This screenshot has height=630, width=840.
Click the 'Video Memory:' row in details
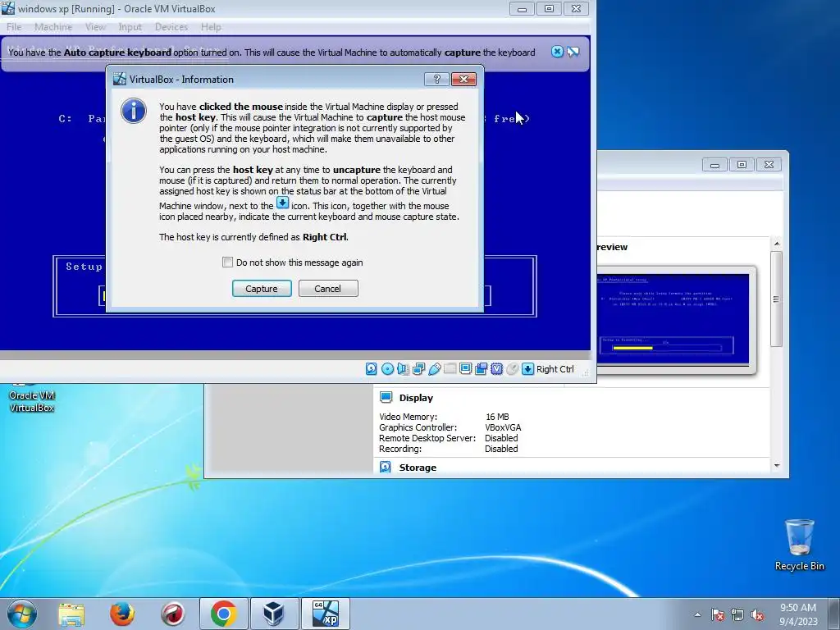coord(444,417)
